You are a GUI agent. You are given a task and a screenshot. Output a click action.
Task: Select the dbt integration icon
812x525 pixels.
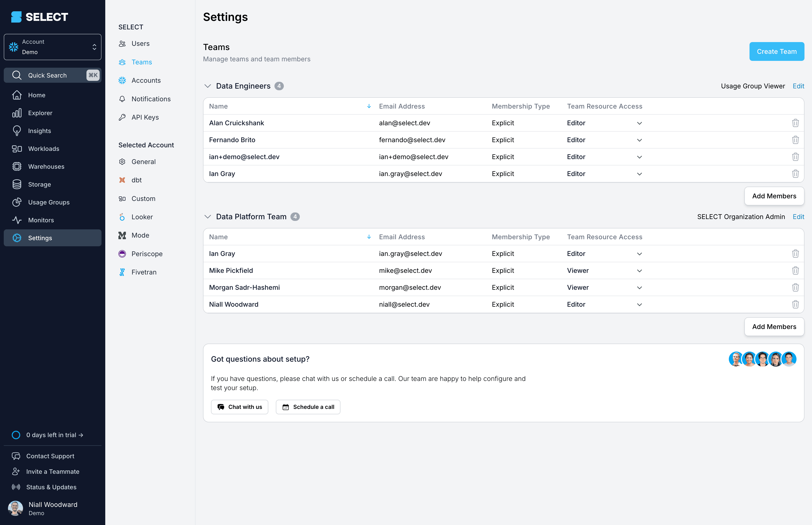tap(122, 180)
